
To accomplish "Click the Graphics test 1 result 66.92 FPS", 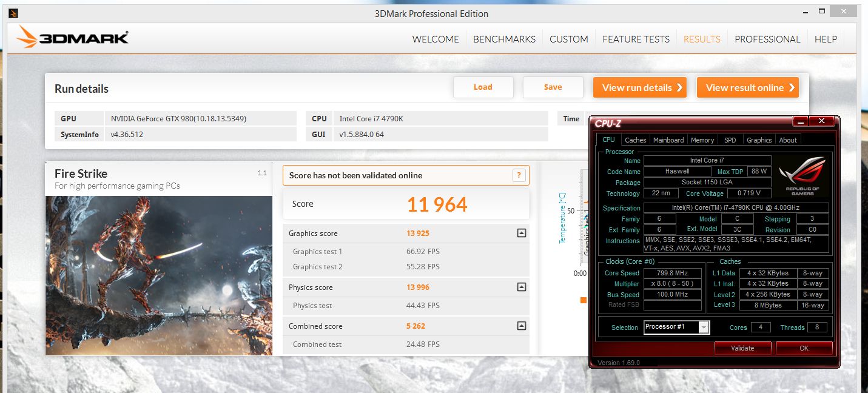I will click(423, 252).
